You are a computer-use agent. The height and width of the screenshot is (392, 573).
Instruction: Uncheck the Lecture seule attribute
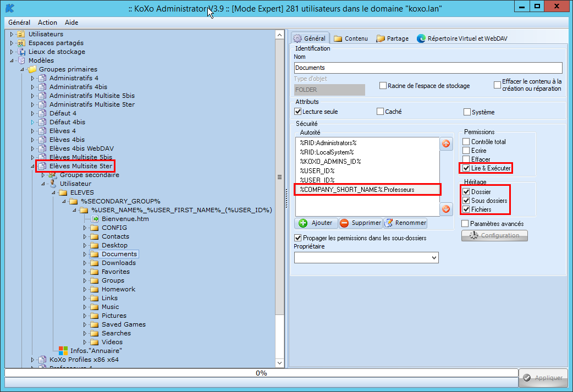coord(298,112)
